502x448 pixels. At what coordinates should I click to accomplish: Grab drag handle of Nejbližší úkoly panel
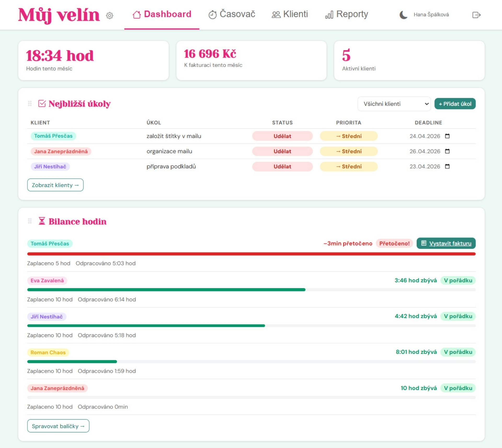[x=30, y=104]
